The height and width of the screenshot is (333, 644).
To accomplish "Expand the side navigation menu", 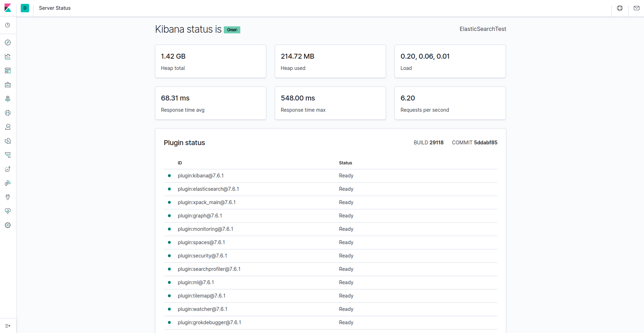I will coord(8,326).
